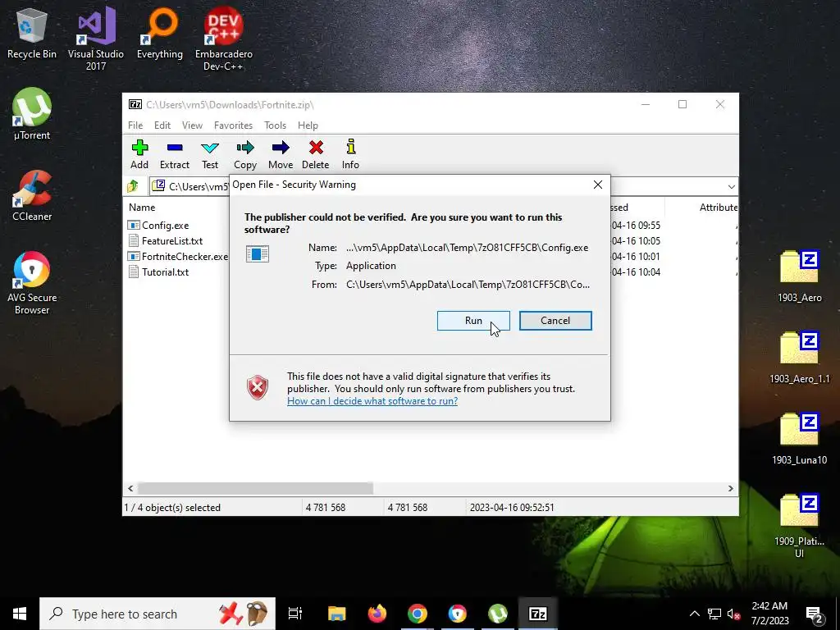Click the Cancel button in security warning
The image size is (840, 630).
(555, 321)
